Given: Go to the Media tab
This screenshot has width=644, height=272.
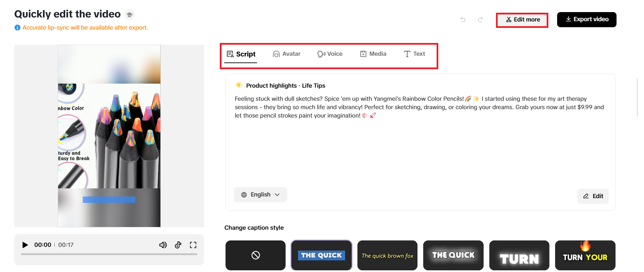Looking at the screenshot, I should [373, 54].
